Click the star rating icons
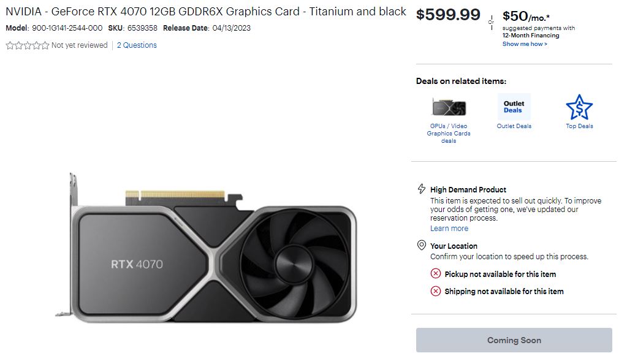Viewport: 627px width, 364px height. [x=27, y=45]
